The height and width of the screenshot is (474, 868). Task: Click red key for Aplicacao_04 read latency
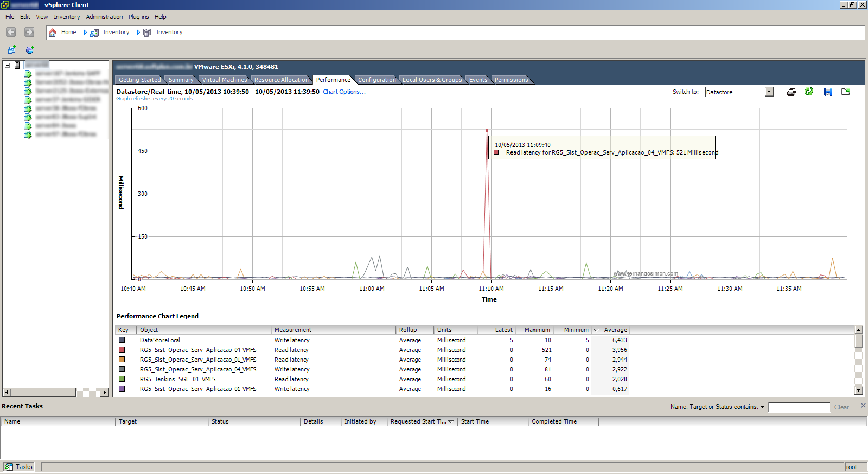tap(122, 350)
